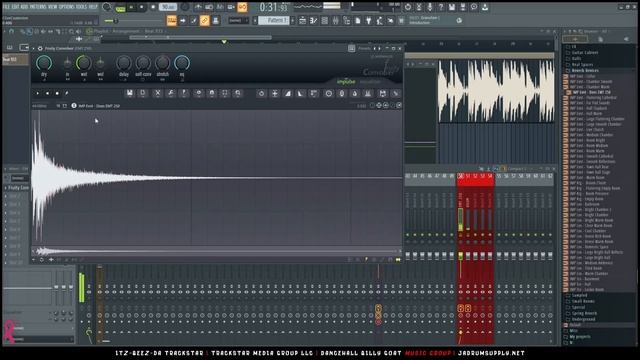Click the Convolver eq knob
Screen dimensions: 640x360
point(182,63)
